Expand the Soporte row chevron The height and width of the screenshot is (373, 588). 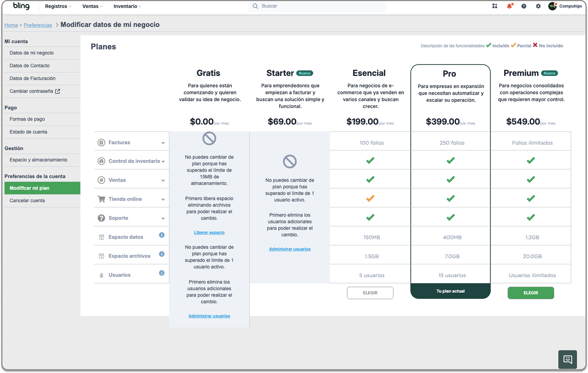click(163, 219)
